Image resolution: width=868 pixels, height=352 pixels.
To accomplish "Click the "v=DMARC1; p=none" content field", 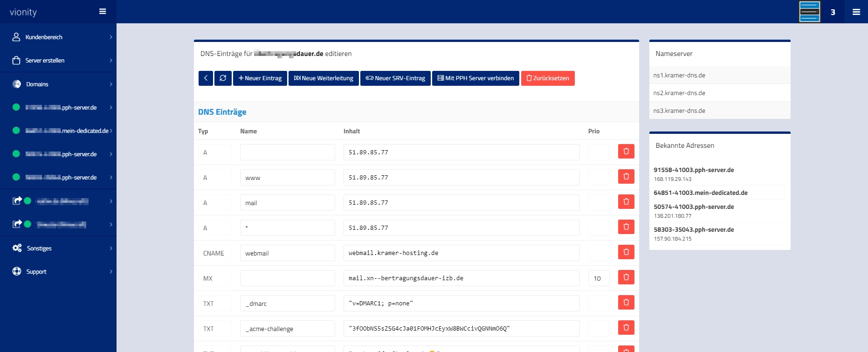I will [462, 304].
